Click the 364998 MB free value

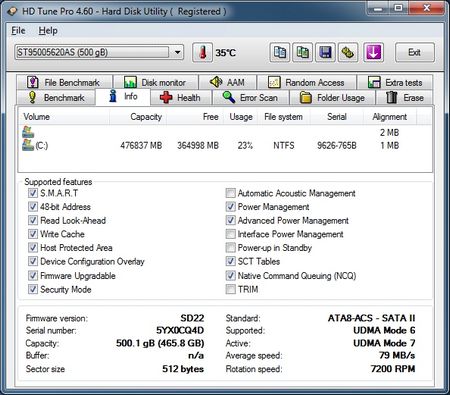198,146
